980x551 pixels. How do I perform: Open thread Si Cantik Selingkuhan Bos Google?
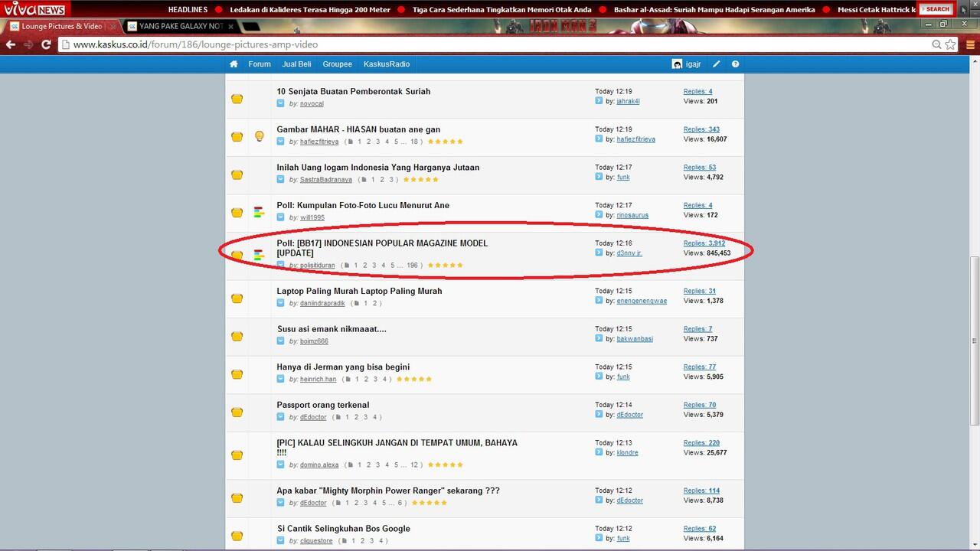click(344, 528)
